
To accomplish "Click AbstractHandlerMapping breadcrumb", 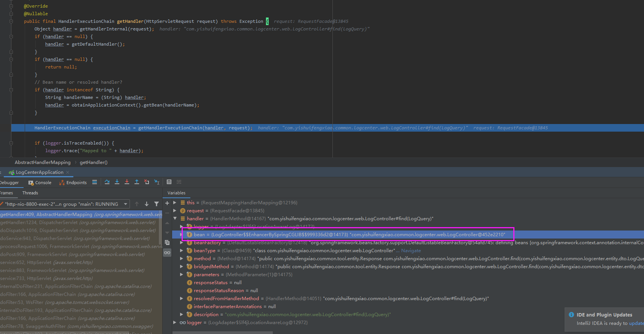I will [43, 162].
